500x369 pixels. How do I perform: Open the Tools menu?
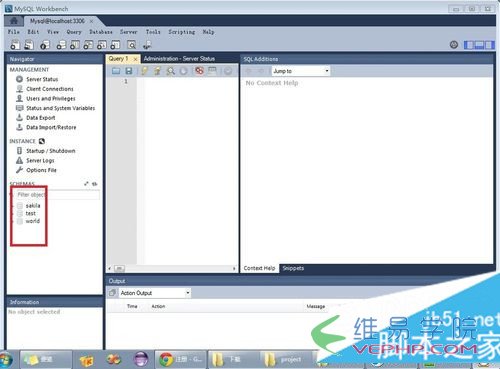coord(153,32)
